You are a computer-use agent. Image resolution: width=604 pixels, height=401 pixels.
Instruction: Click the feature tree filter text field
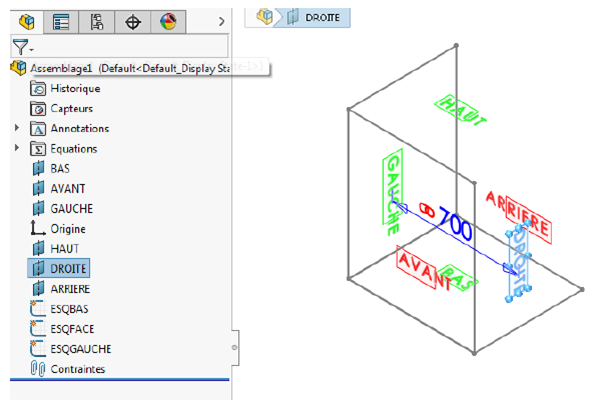(130, 47)
